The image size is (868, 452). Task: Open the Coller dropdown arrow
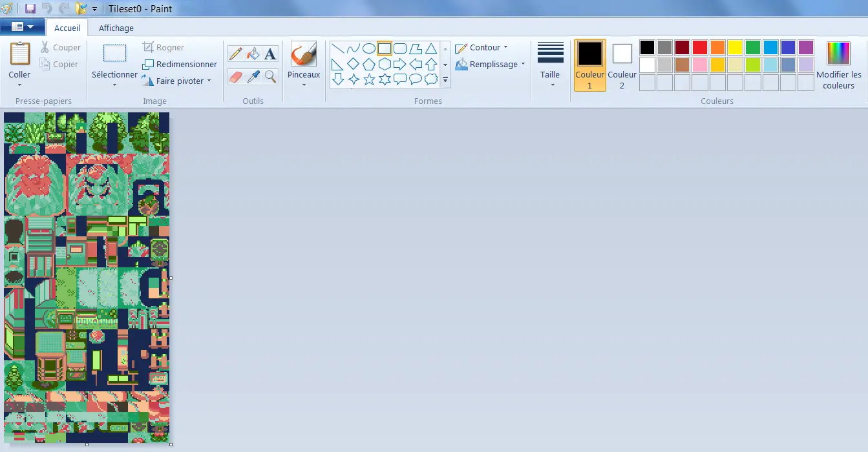pos(19,85)
